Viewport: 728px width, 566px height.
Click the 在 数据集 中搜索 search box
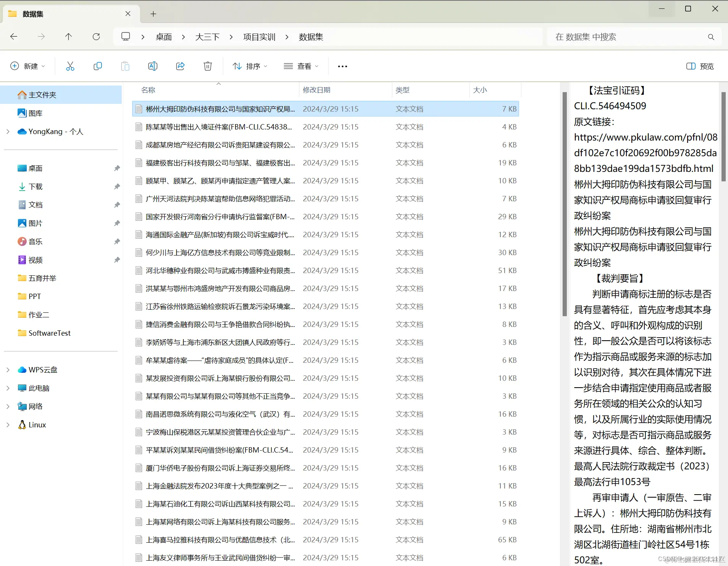click(x=634, y=37)
